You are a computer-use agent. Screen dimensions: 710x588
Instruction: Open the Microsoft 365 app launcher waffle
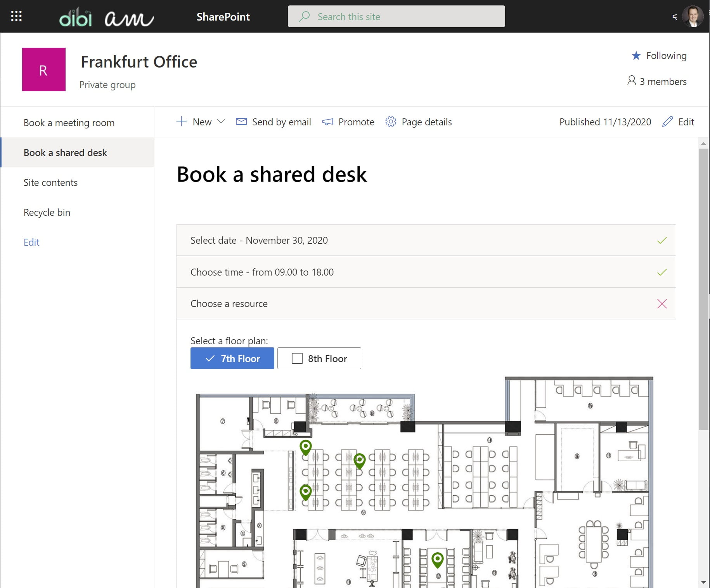tap(16, 16)
